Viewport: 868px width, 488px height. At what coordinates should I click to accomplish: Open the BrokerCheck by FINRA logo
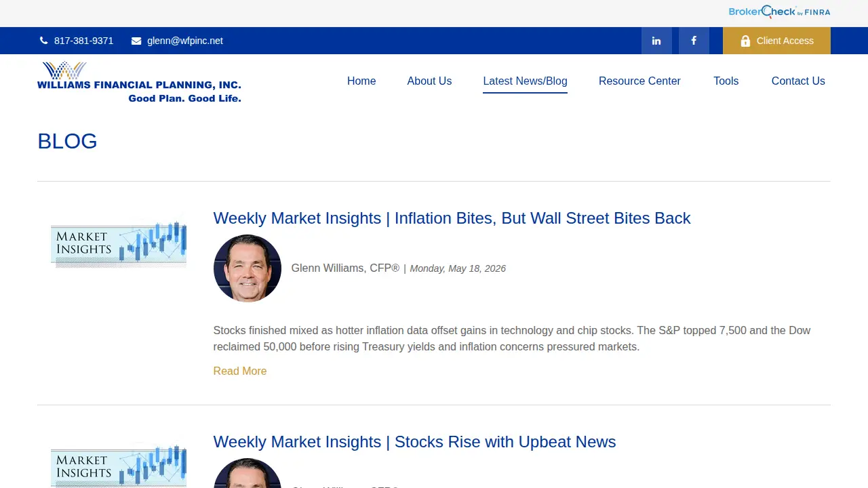coord(779,12)
